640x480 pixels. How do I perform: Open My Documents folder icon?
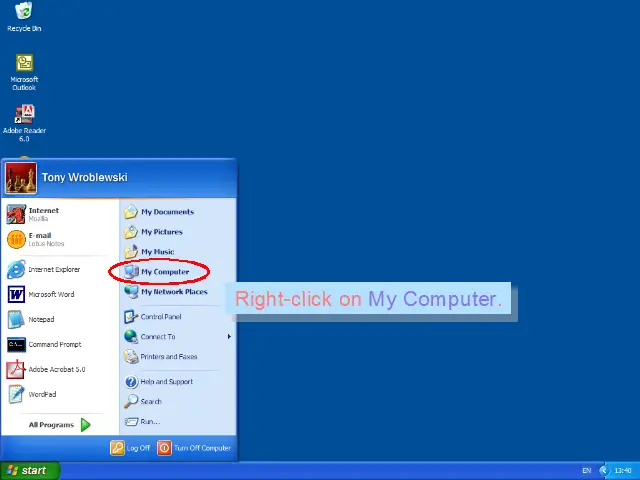click(x=131, y=212)
